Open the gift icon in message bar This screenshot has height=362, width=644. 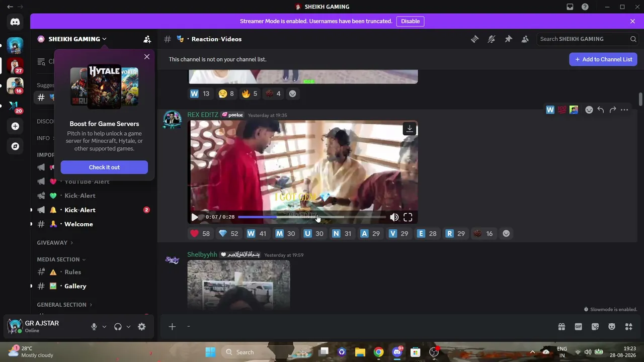coord(561,326)
